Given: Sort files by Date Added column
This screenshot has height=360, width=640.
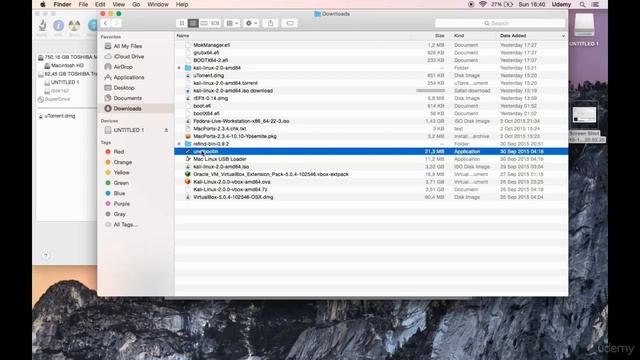Looking at the screenshot, I should (x=513, y=36).
